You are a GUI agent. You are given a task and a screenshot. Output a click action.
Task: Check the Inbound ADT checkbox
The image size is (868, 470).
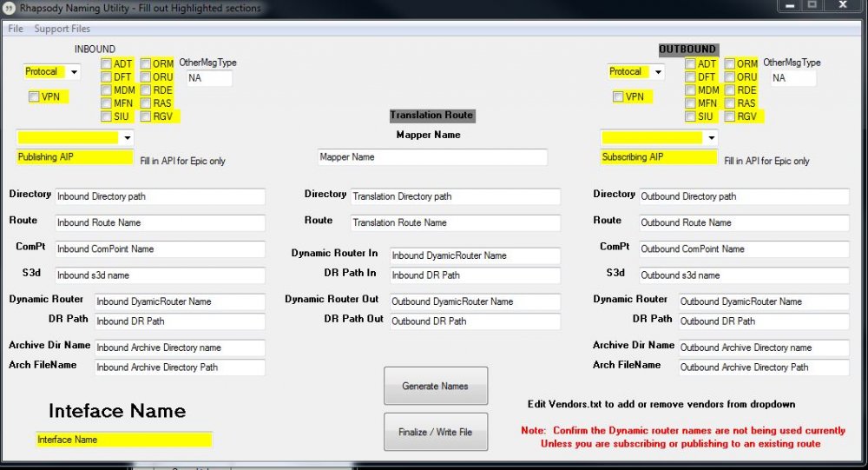106,63
